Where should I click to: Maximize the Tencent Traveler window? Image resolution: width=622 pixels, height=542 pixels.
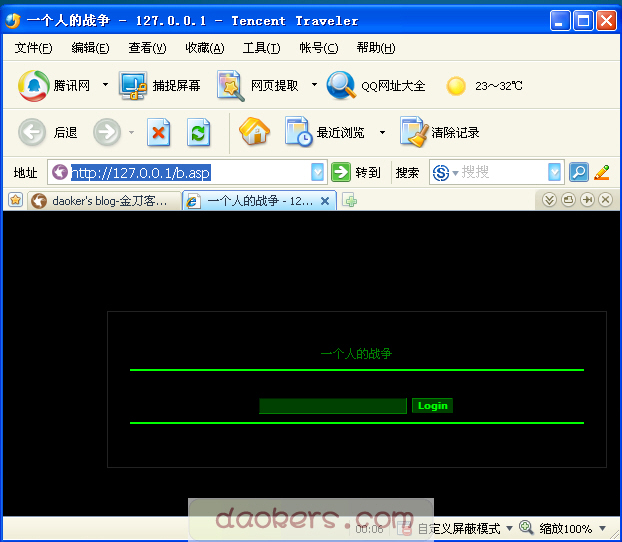click(583, 20)
